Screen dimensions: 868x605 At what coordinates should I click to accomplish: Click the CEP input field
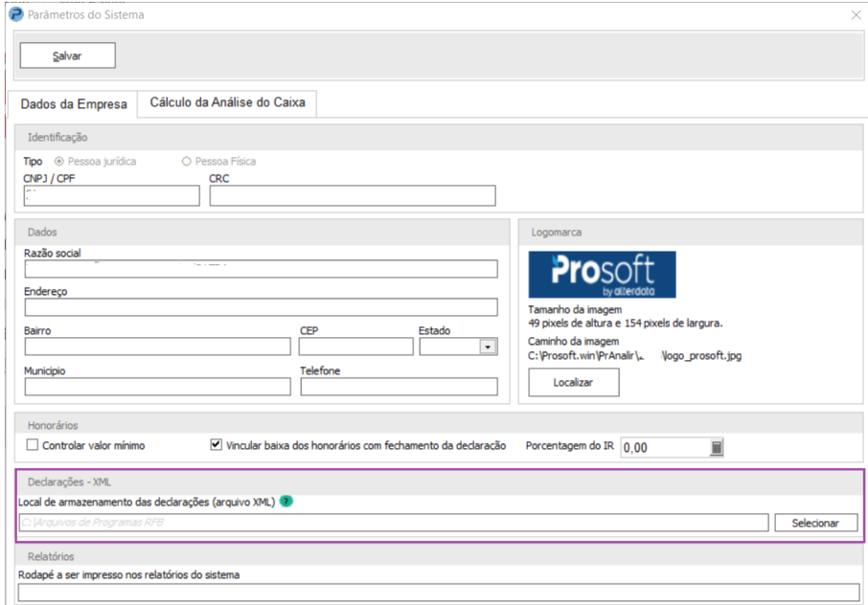point(356,347)
